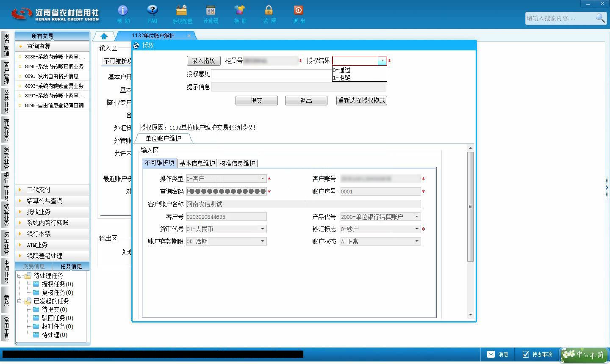The image size is (610, 364).
Task: Click the 提交 submit button
Action: click(x=257, y=101)
